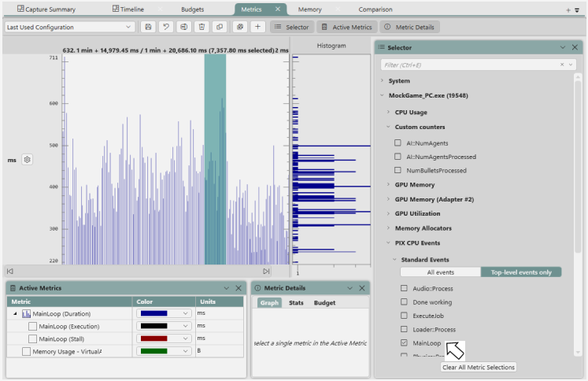Viewport: 588px width, 381px height.
Task: Click the undo configuration changes icon
Action: coord(166,27)
